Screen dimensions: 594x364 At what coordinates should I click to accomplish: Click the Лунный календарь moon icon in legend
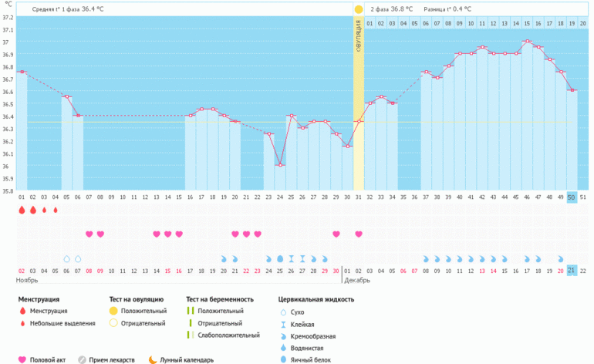coord(153,359)
